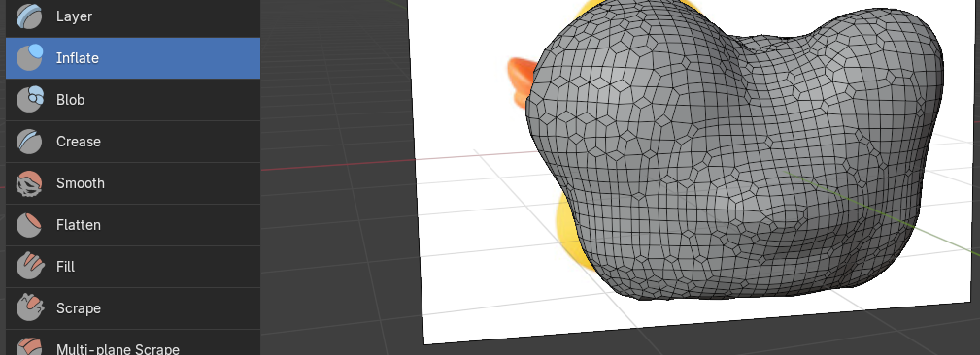Image resolution: width=980 pixels, height=355 pixels.
Task: Click the Smooth tool label
Action: [x=80, y=183]
